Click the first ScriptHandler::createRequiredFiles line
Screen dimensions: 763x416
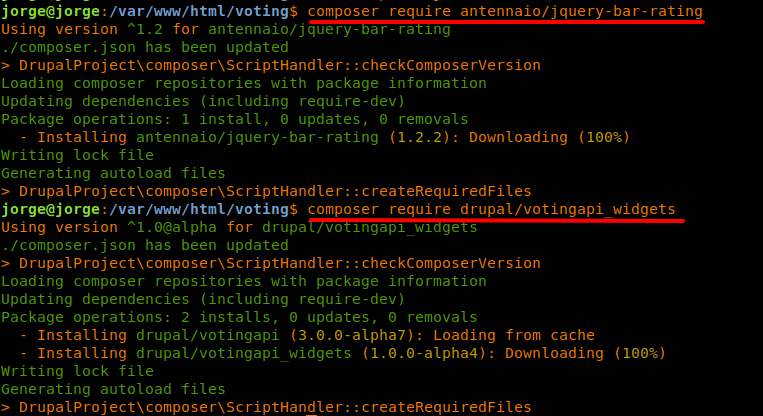266,191
